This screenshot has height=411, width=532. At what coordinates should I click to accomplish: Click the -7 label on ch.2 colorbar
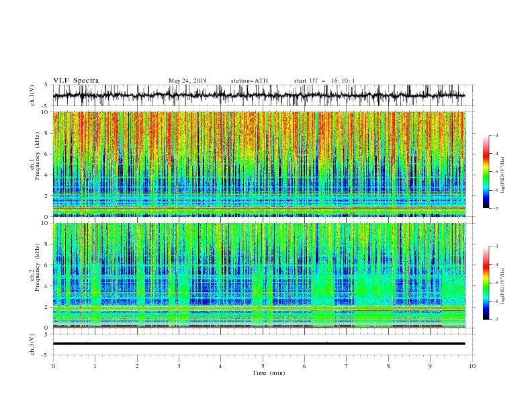(496, 320)
